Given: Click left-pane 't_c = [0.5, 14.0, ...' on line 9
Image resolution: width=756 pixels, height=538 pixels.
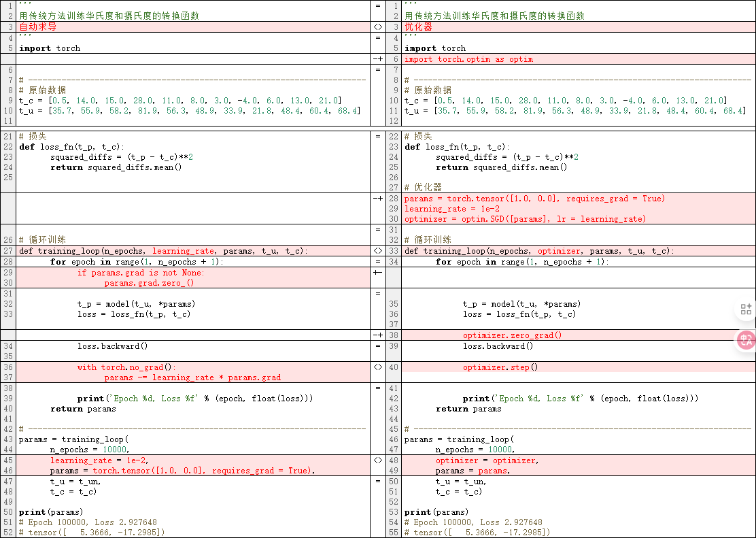Looking at the screenshot, I should point(180,101).
